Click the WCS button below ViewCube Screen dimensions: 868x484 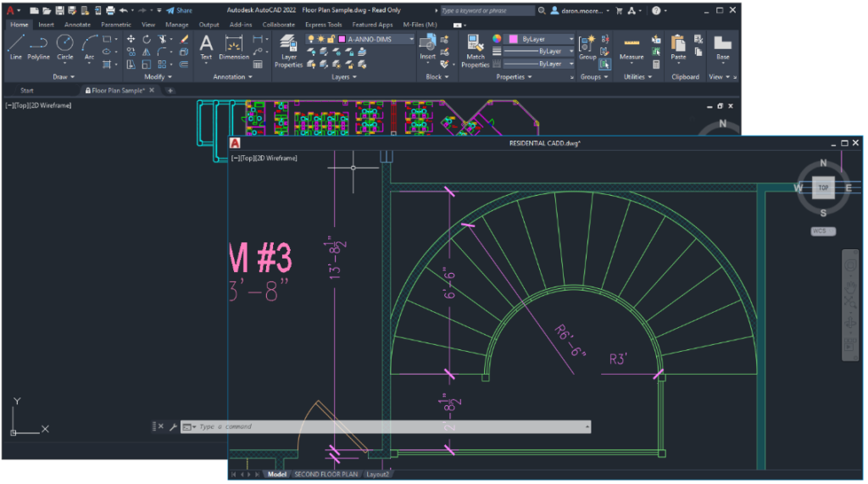(823, 231)
